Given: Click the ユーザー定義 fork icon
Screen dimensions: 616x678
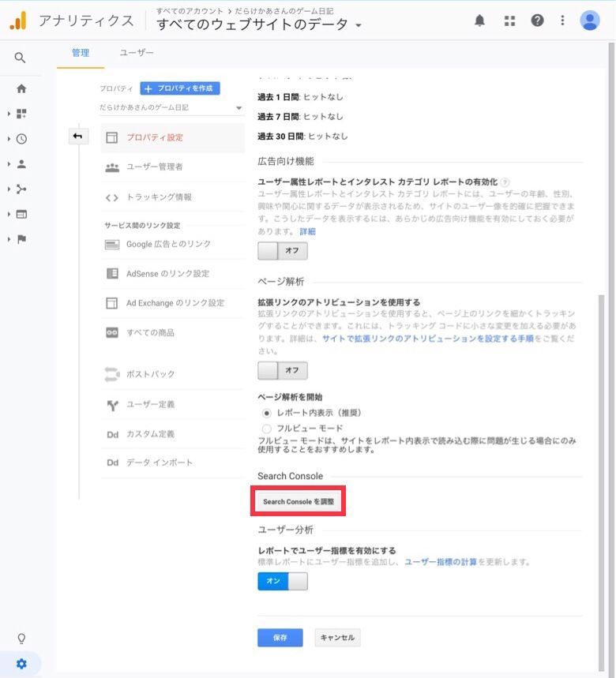Looking at the screenshot, I should pyautogui.click(x=112, y=405).
